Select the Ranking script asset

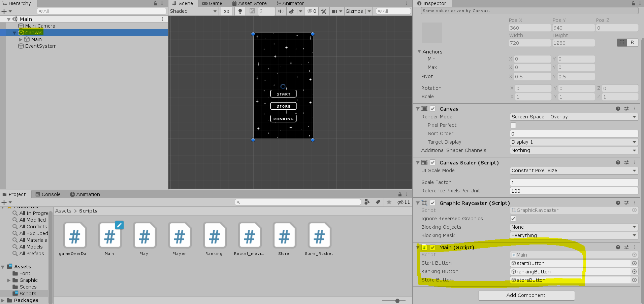(x=214, y=238)
